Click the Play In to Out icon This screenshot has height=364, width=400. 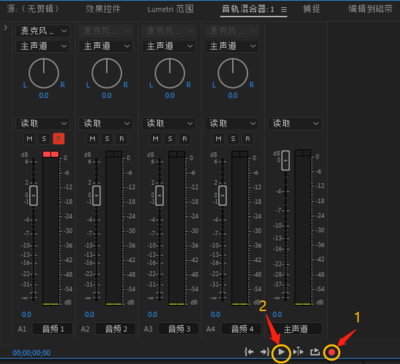pos(298,352)
